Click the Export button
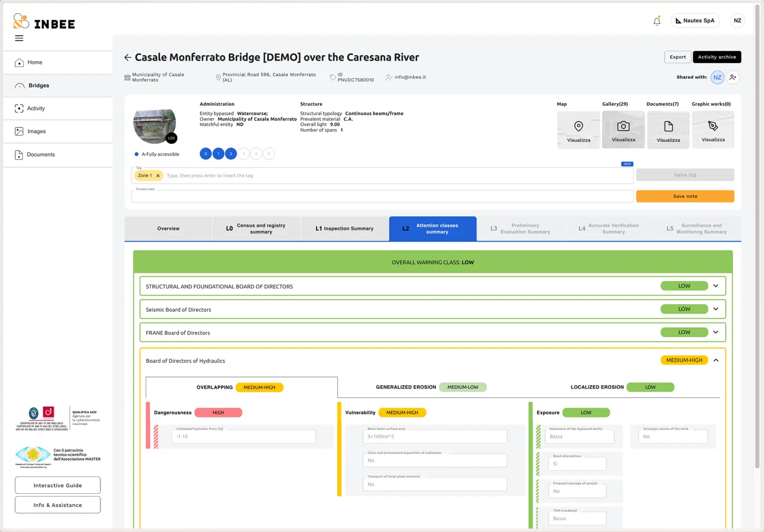 [x=678, y=57]
